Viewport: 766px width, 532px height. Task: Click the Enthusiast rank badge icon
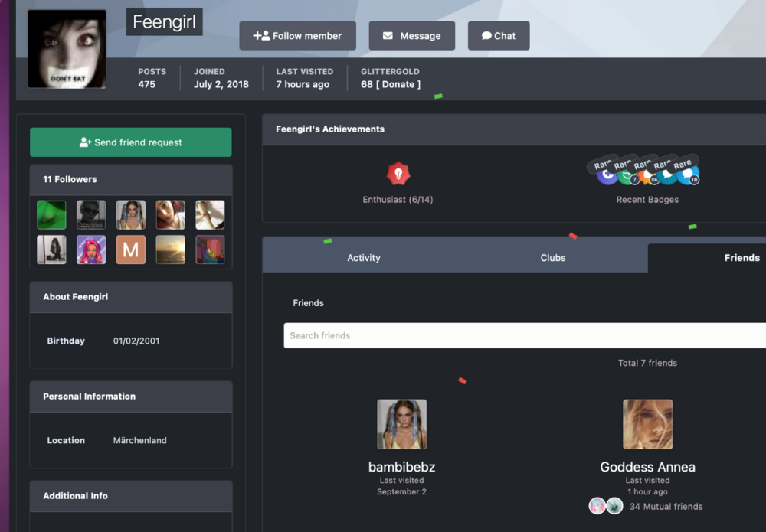tap(398, 173)
